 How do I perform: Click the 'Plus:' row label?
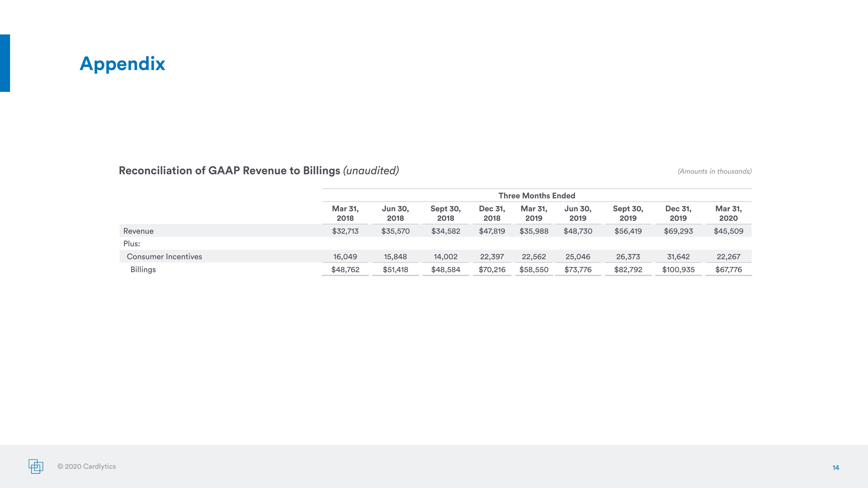pos(132,243)
